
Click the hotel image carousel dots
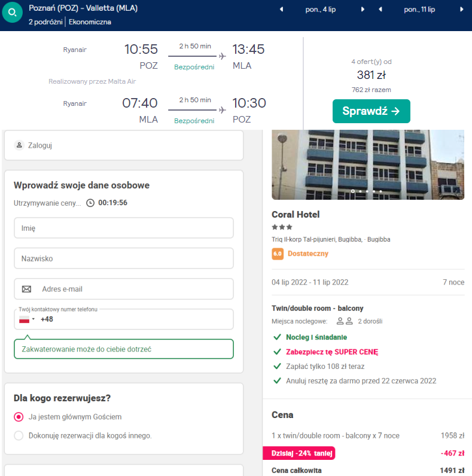(367, 191)
